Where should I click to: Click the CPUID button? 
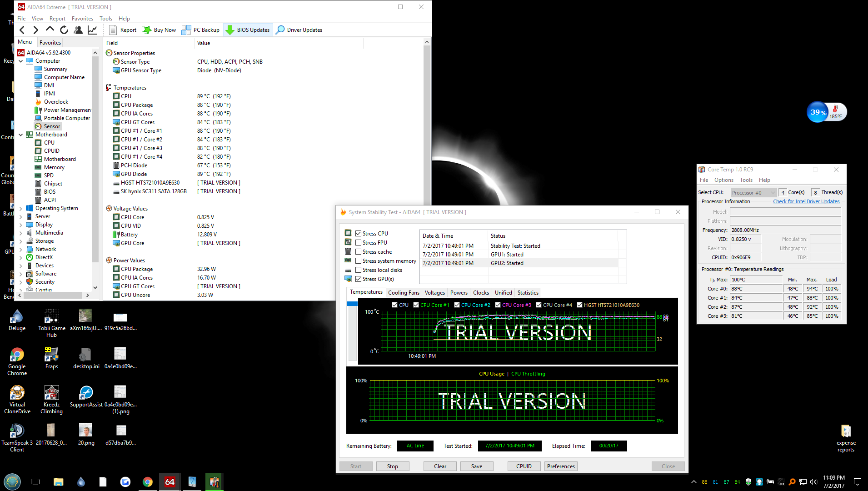pyautogui.click(x=524, y=466)
